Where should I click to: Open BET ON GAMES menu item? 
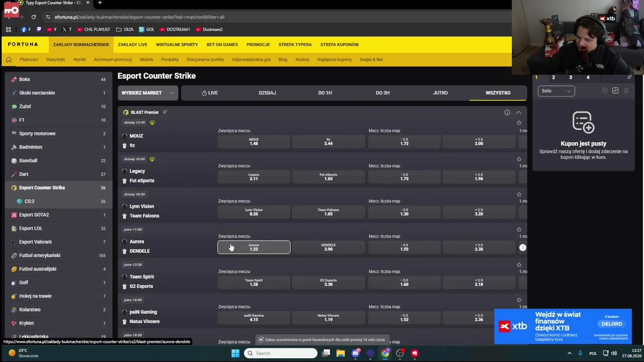[222, 45]
